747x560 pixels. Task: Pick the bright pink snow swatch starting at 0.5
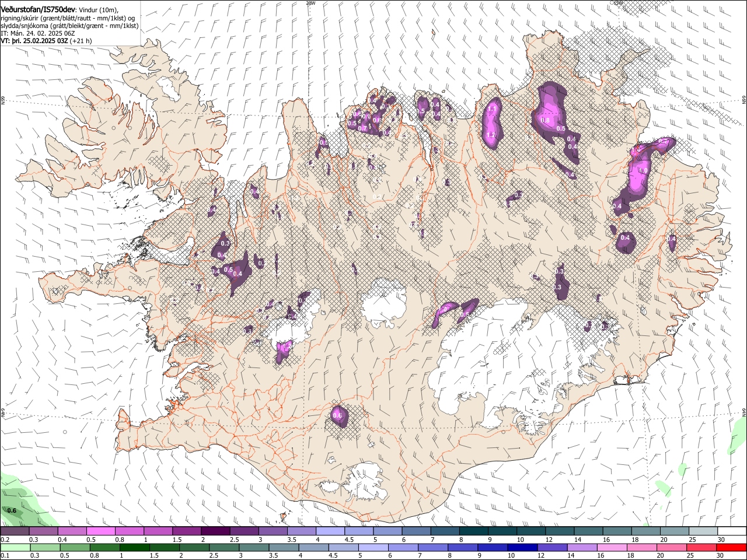pos(100,531)
